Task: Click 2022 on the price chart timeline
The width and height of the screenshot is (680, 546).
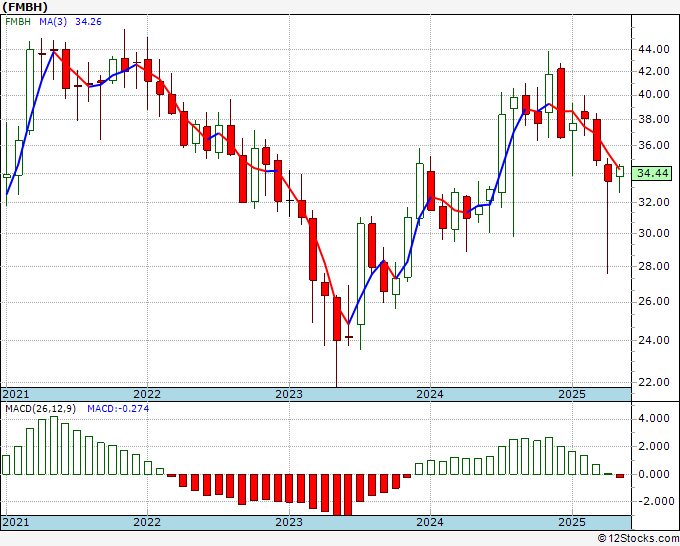Action: click(147, 394)
